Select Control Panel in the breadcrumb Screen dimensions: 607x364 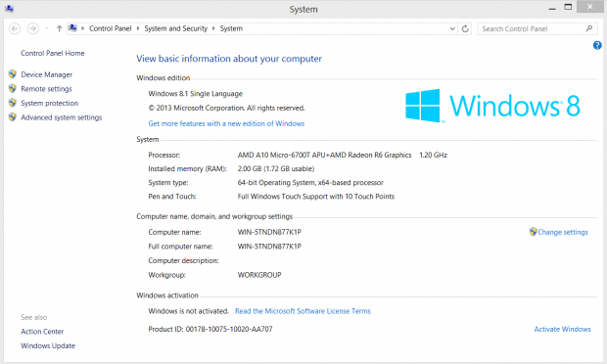111,28
